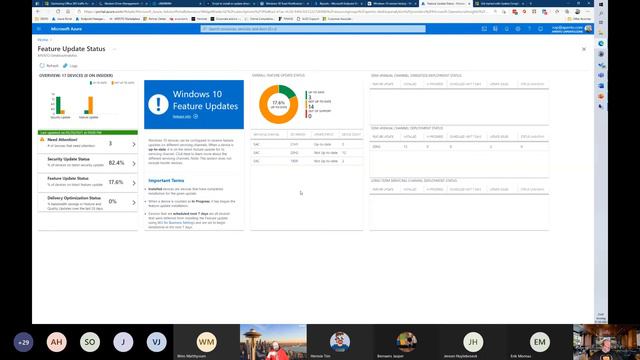Screen dimensions: 640x360
Task: Open Azure feedback icon
Action: coord(540,29)
